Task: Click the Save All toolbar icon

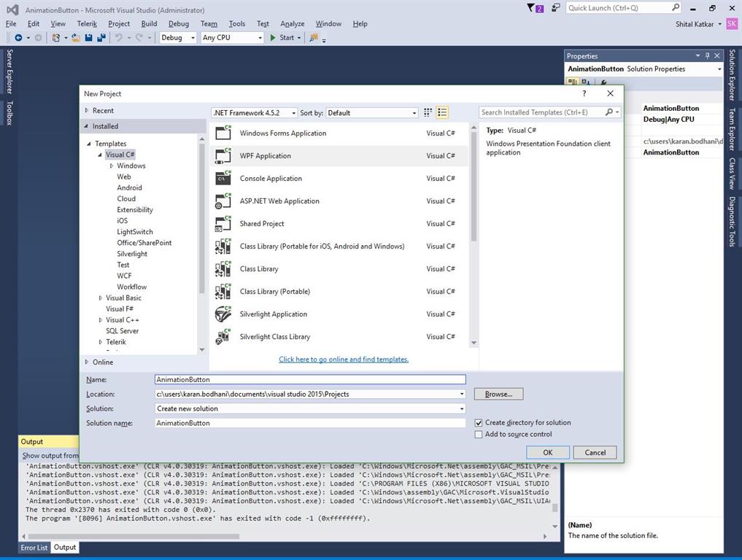Action: pos(100,38)
